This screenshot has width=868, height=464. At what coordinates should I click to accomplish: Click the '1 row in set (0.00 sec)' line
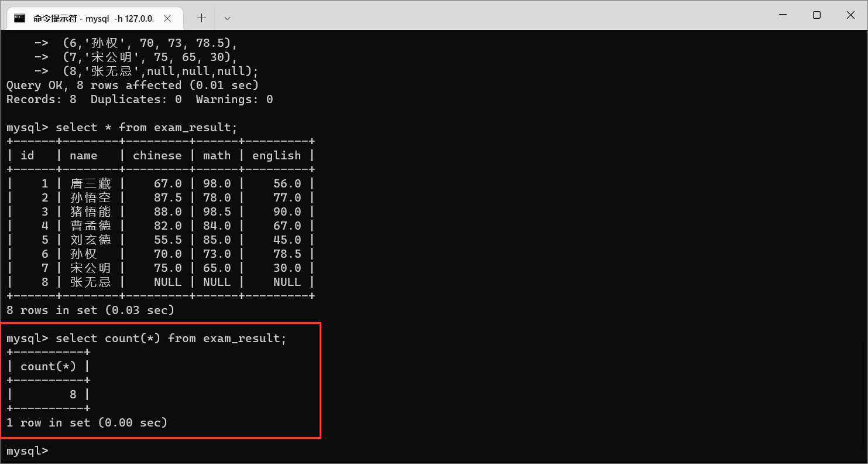[87, 422]
